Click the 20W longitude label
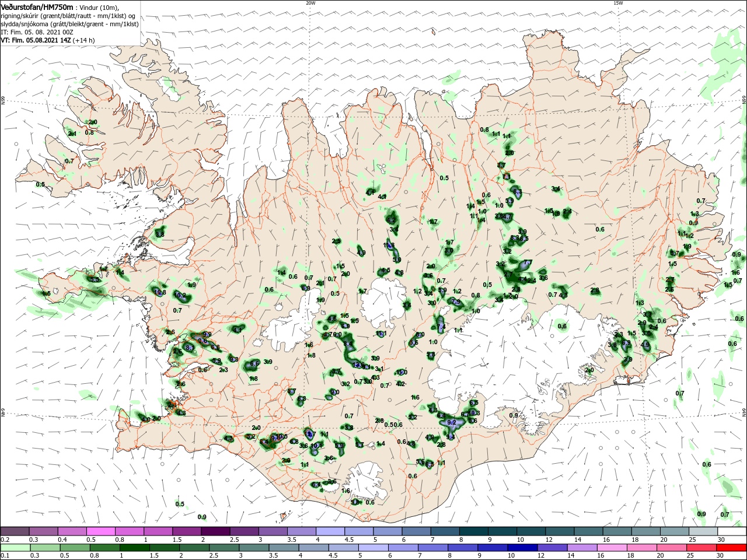 pyautogui.click(x=310, y=3)
